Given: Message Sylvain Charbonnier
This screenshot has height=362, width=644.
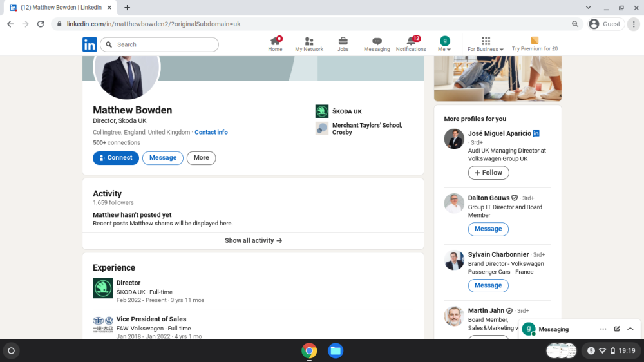Looking at the screenshot, I should point(488,285).
